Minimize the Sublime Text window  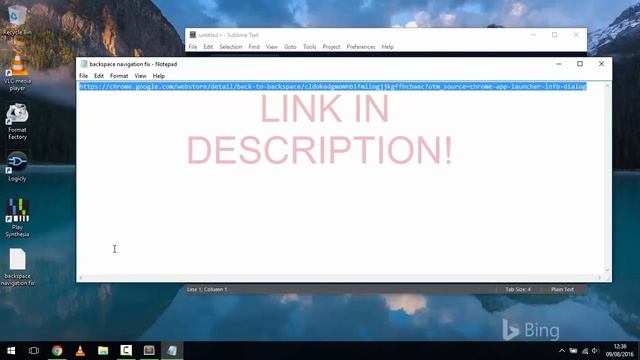(533, 35)
